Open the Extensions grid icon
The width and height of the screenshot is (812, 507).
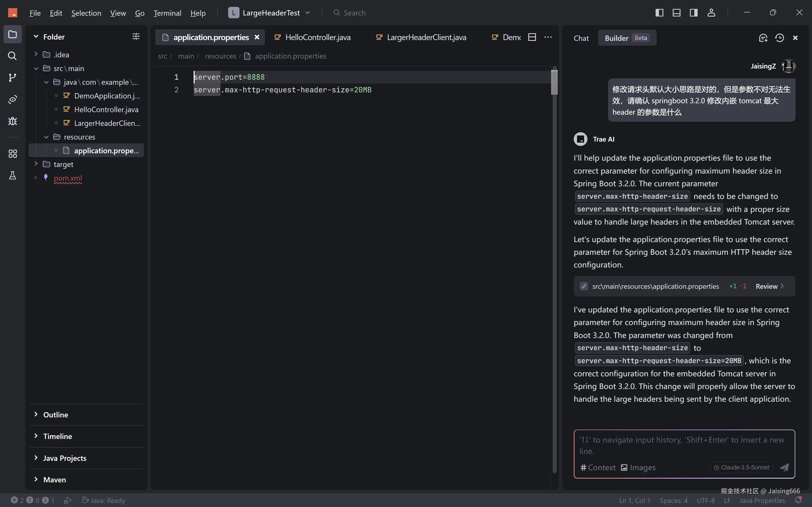tap(12, 154)
